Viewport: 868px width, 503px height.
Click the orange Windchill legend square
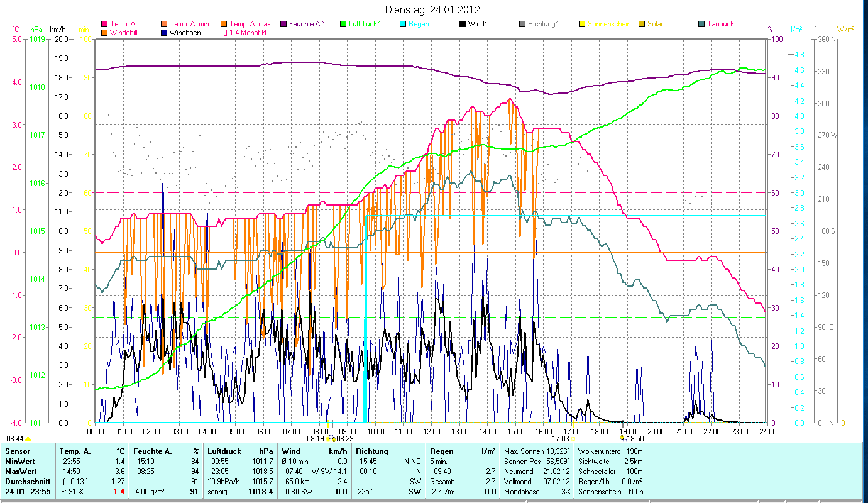(x=104, y=32)
